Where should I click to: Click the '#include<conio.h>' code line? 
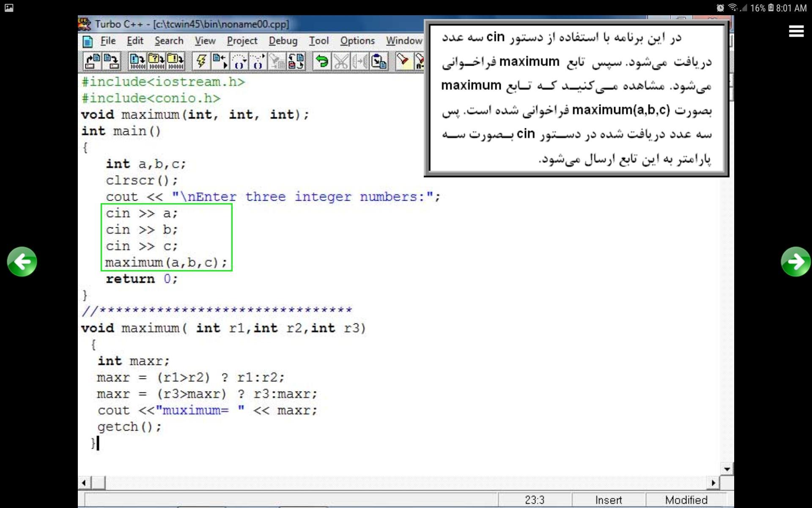tap(151, 98)
